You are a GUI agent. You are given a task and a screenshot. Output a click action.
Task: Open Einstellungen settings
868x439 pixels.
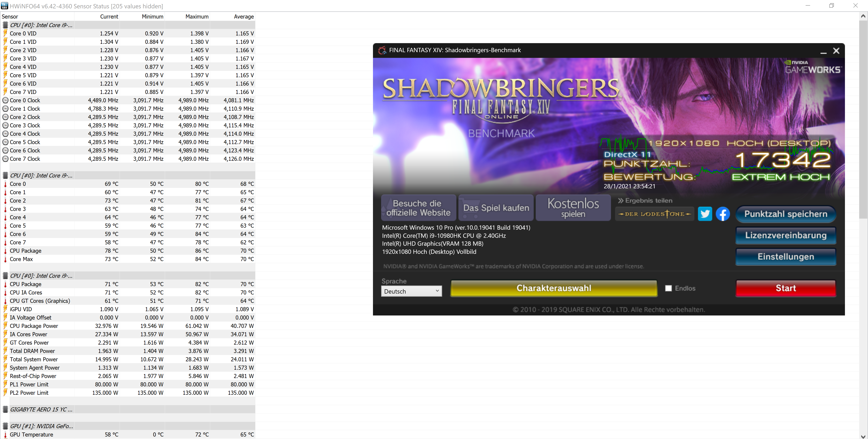coord(785,257)
